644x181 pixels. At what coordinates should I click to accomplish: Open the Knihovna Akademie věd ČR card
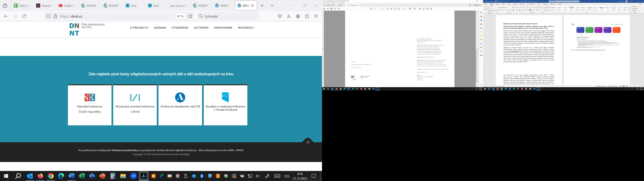point(180,105)
